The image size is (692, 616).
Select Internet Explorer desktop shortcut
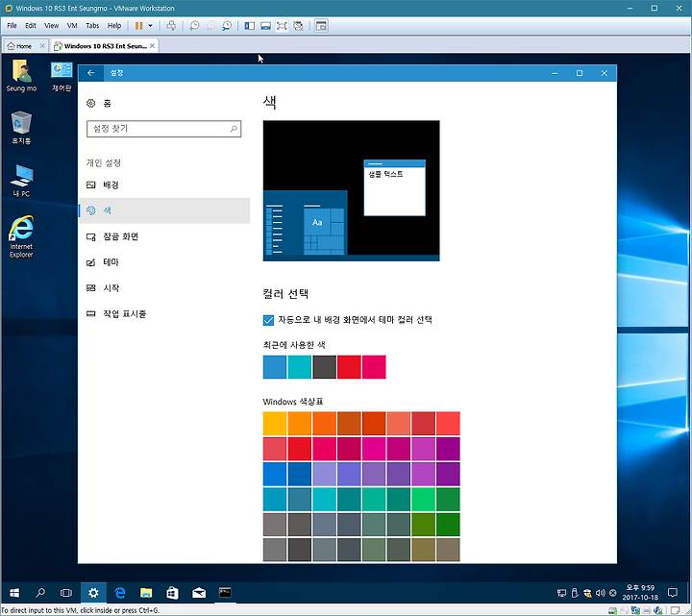click(x=21, y=236)
